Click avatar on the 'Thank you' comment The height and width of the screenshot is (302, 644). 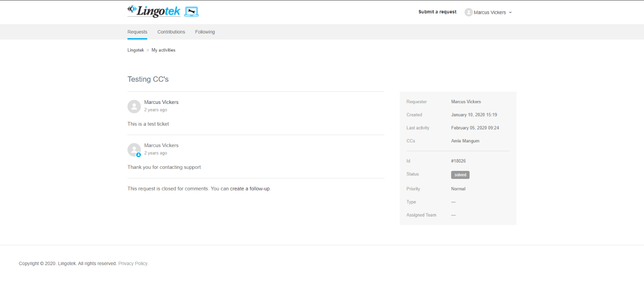[x=134, y=150]
